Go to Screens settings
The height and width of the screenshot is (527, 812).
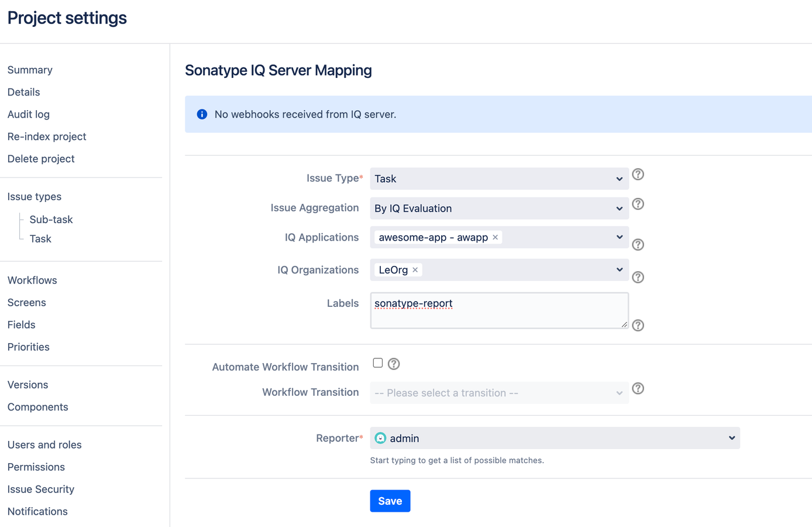27,303
